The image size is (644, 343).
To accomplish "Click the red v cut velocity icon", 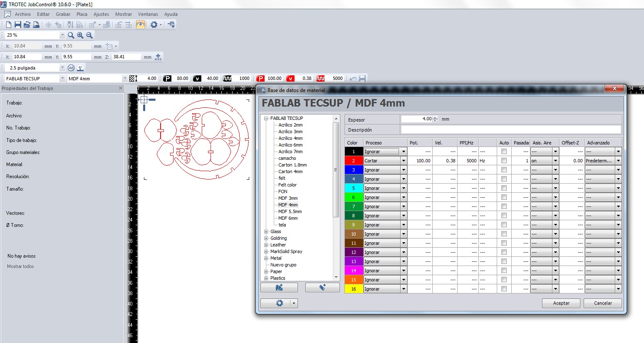I will coord(290,78).
